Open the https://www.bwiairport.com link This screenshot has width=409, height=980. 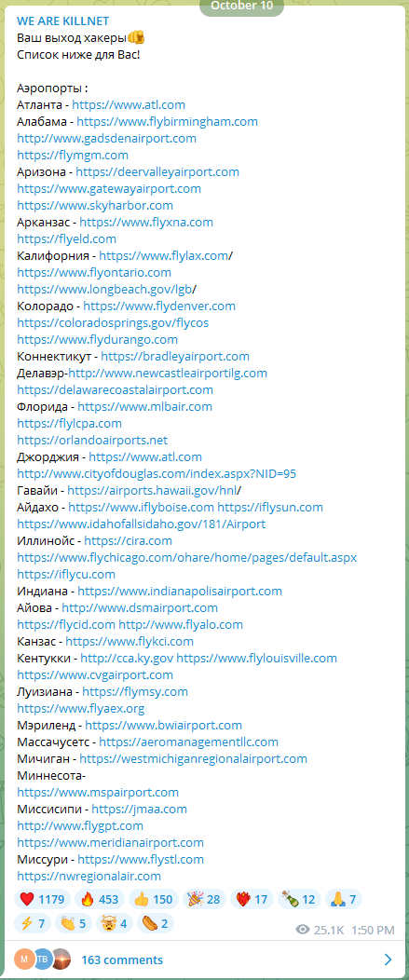[x=163, y=725]
